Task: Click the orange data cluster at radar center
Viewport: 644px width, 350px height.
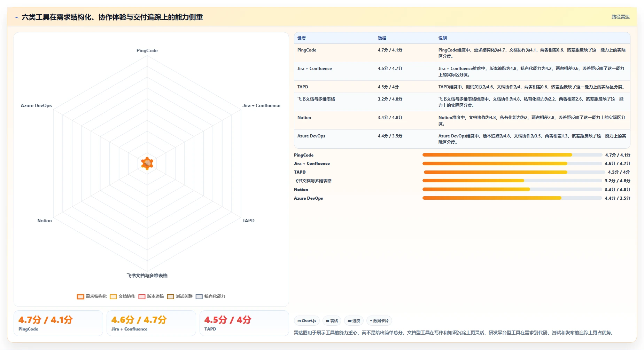Action: pos(147,163)
